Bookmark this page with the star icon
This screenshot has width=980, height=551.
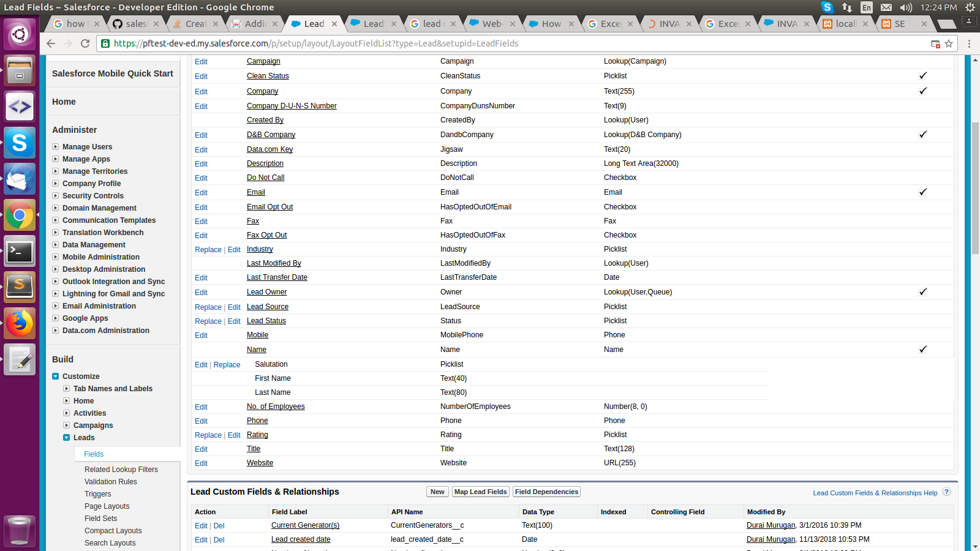949,43
